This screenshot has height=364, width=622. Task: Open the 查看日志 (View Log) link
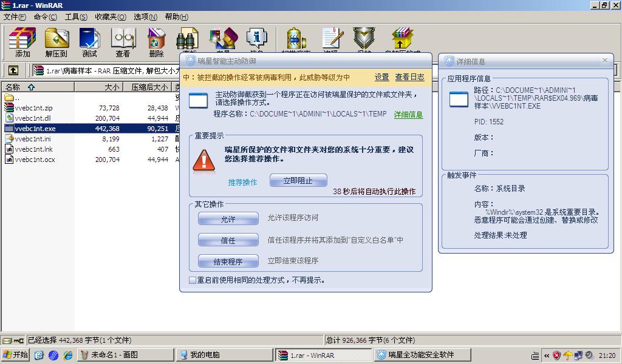coord(410,77)
